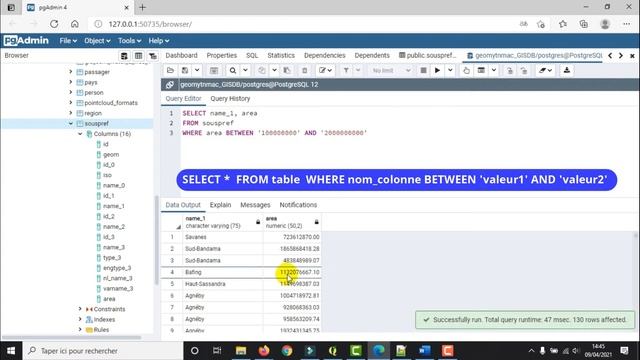Click the Browser tree horizontal scrollbar
The image size is (640, 360).
[72, 338]
